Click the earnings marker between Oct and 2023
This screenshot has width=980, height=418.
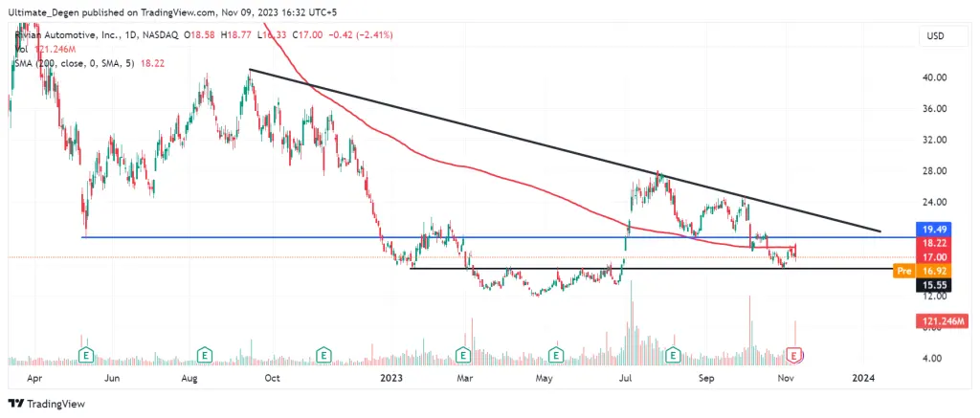click(323, 355)
